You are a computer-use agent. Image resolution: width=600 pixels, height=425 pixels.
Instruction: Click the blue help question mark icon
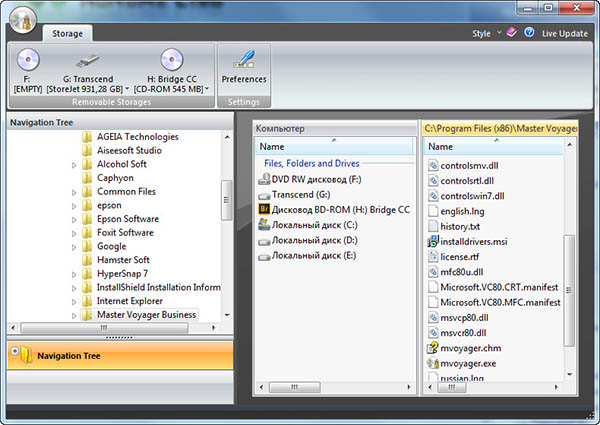pyautogui.click(x=528, y=33)
